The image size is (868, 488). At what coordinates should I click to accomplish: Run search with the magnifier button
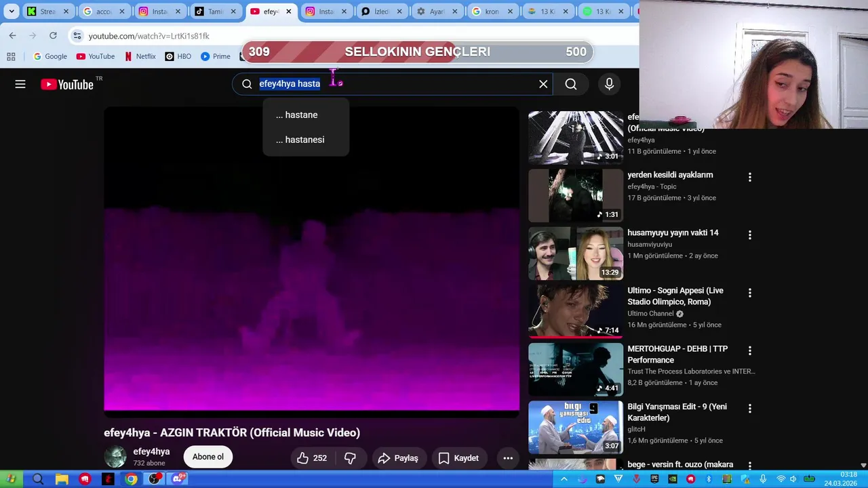tap(571, 84)
